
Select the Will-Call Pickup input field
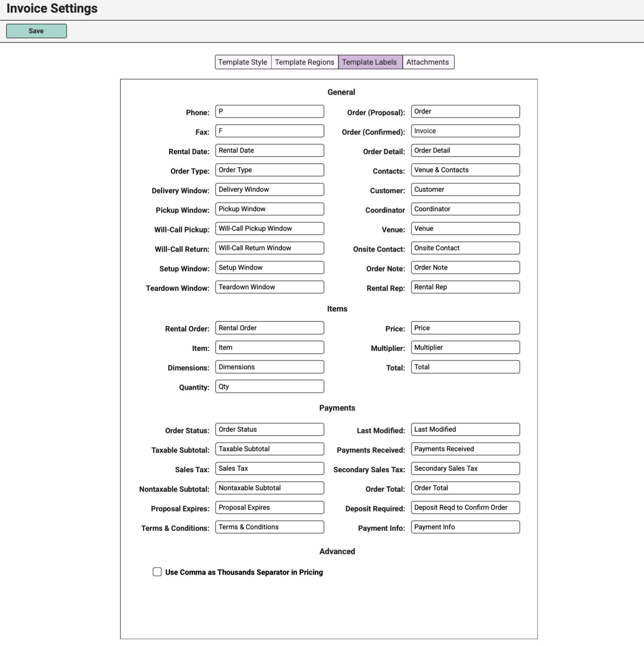(x=269, y=229)
